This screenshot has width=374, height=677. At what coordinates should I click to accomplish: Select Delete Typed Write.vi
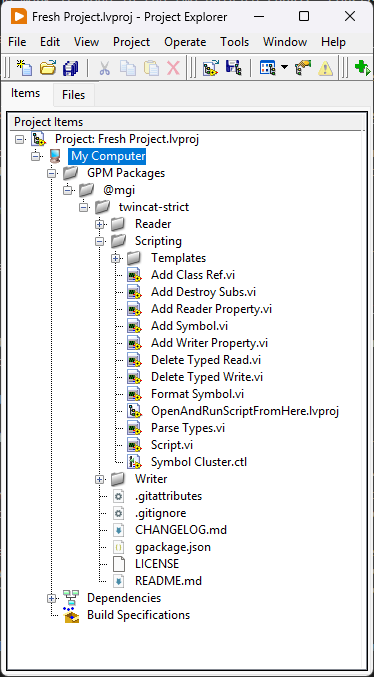coord(207,377)
